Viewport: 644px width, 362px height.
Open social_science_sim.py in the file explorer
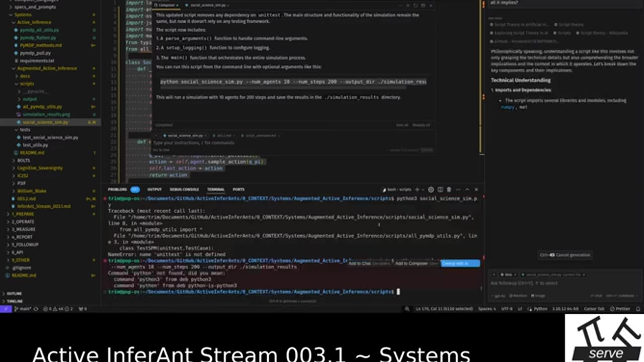(45, 122)
